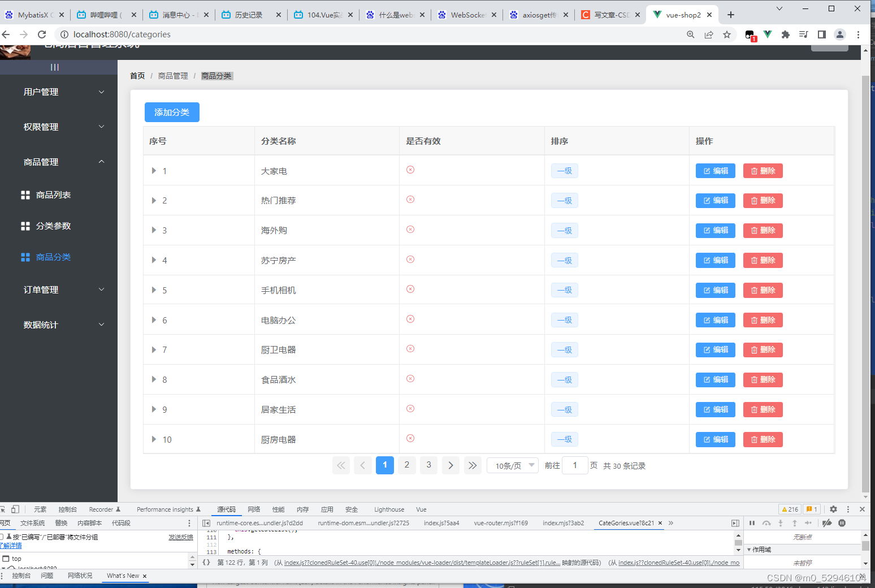Click the 发送反馈 link in DevTools

181,537
